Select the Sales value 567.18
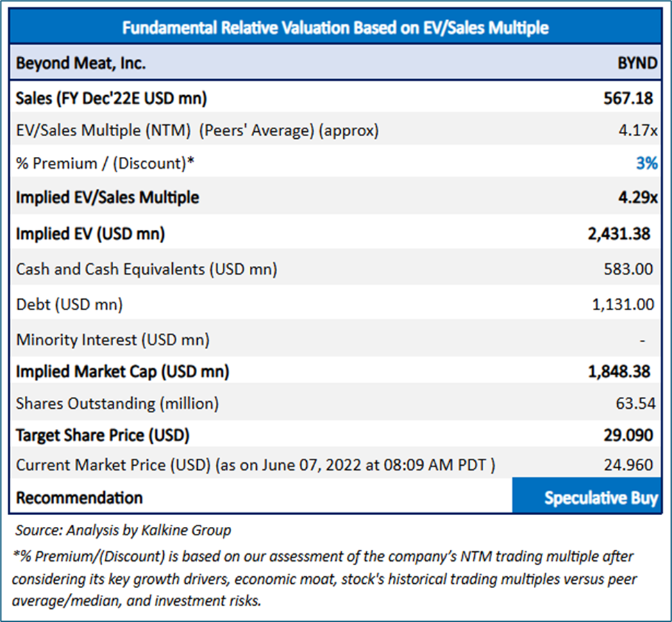672x622 pixels. 628,99
